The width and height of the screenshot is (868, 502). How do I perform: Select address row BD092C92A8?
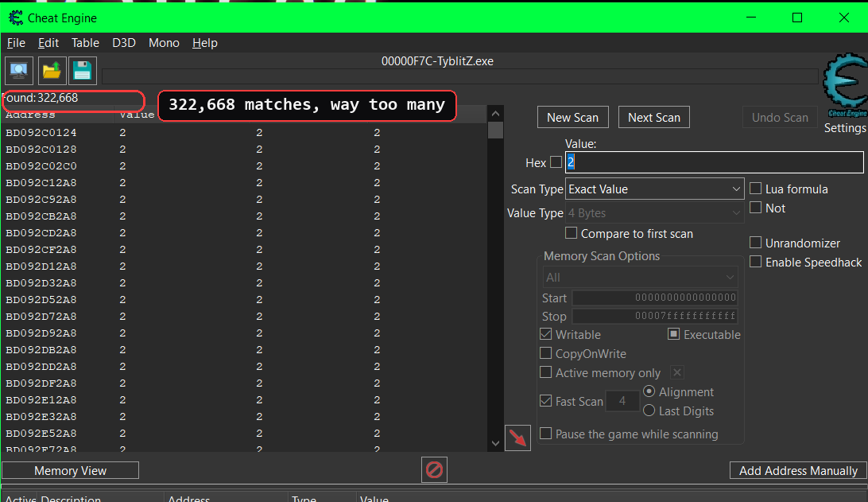pos(244,199)
